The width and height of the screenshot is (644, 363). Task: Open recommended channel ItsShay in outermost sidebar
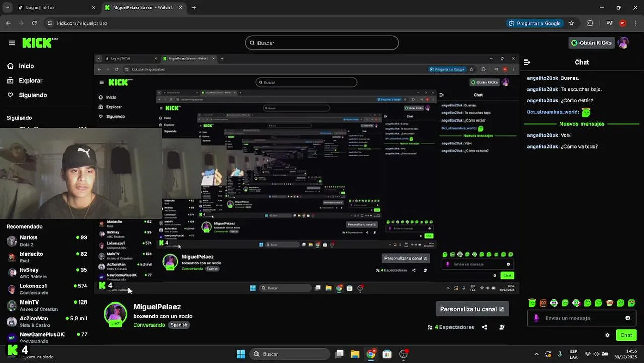[x=46, y=273]
